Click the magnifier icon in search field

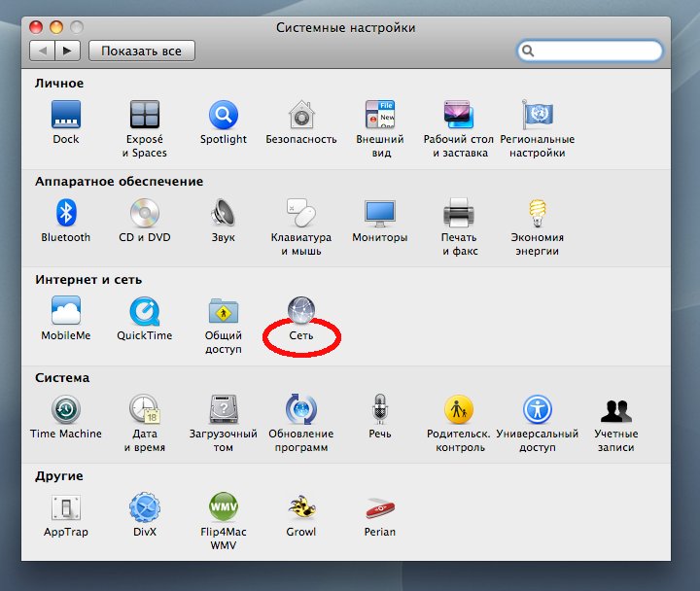(528, 51)
